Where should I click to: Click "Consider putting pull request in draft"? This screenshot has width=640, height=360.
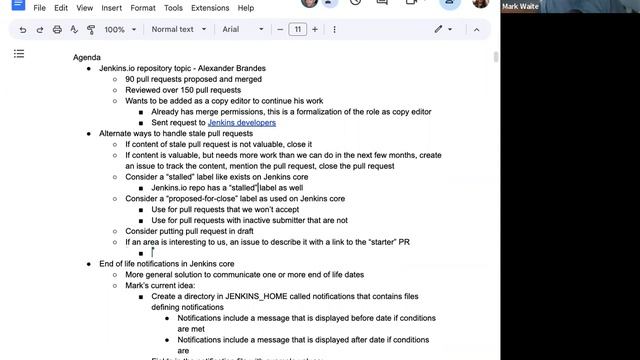pos(189,231)
